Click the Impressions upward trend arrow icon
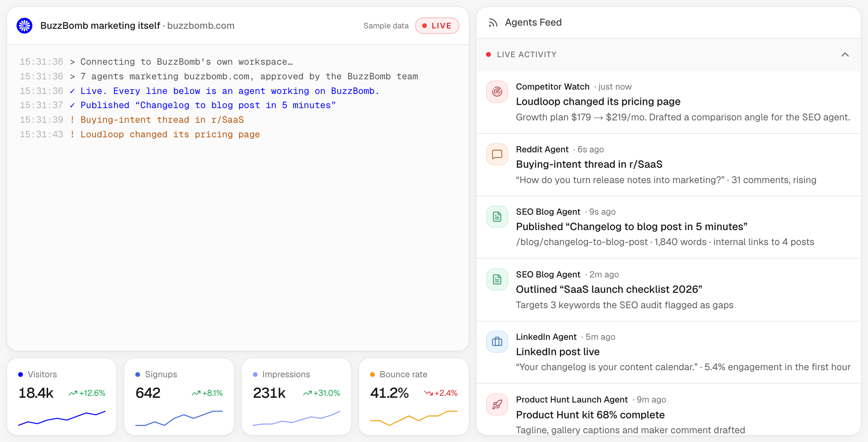Image resolution: width=868 pixels, height=442 pixels. point(307,393)
